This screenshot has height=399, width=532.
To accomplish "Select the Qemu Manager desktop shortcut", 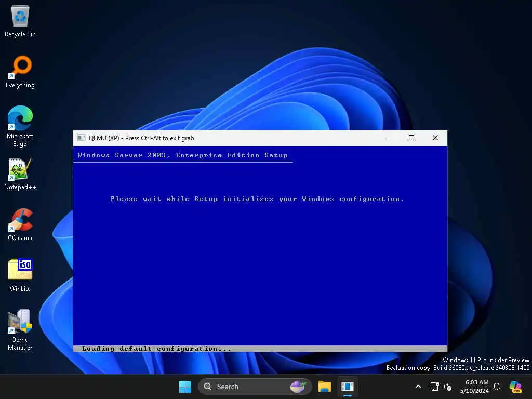I will click(20, 330).
